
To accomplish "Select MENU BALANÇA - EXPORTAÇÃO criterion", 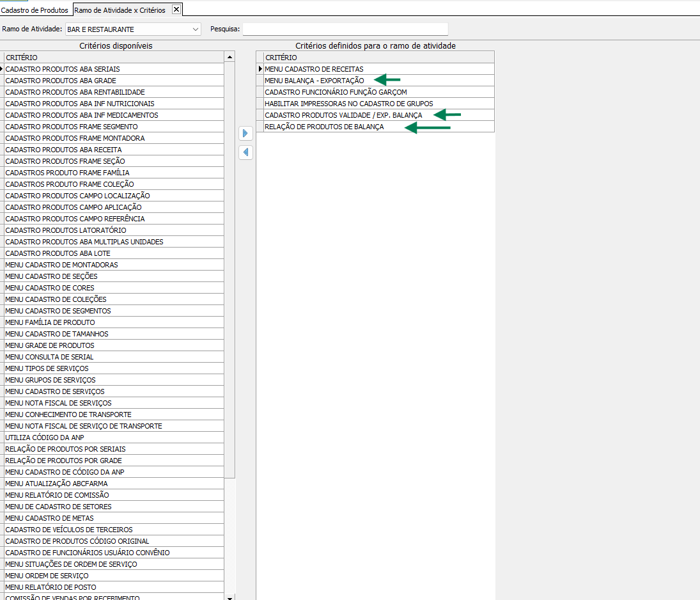I will (315, 81).
